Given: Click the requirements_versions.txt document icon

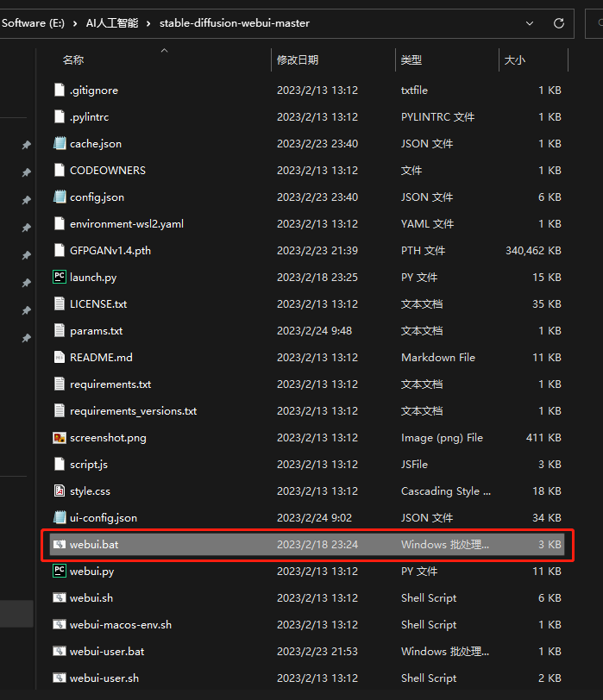Looking at the screenshot, I should [60, 410].
